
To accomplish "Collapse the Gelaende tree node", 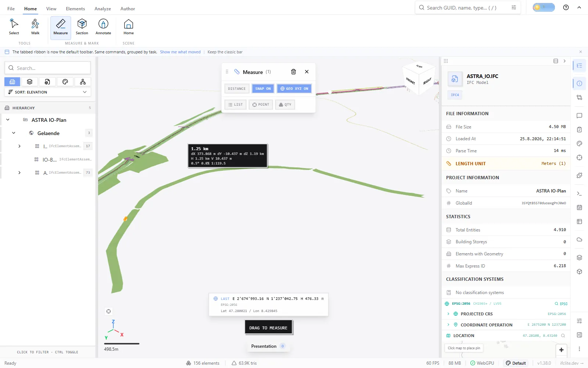I will pyautogui.click(x=14, y=133).
